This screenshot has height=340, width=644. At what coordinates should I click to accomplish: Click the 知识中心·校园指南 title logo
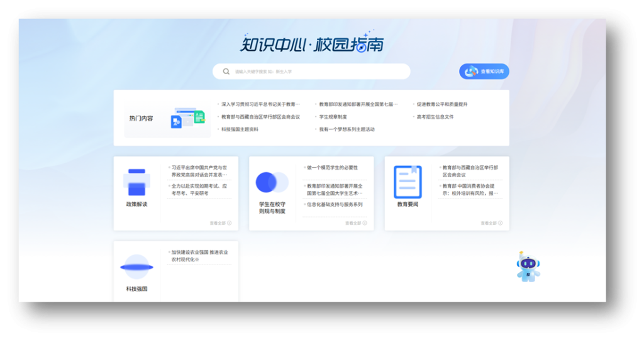pyautogui.click(x=312, y=43)
